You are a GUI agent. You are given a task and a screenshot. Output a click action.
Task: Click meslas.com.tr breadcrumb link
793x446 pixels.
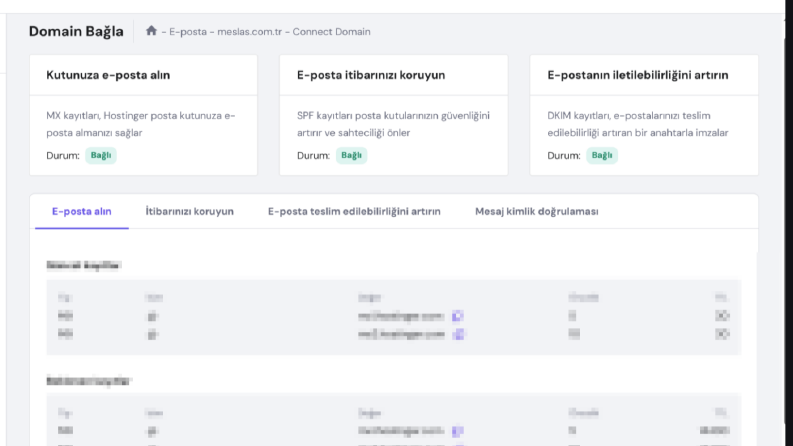coord(249,32)
